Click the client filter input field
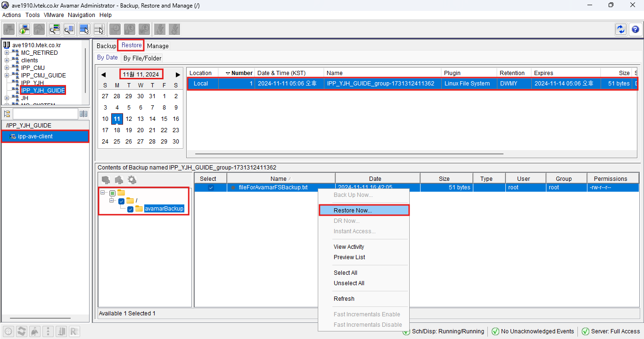Viewport: 644px width, 339px height. 45,114
